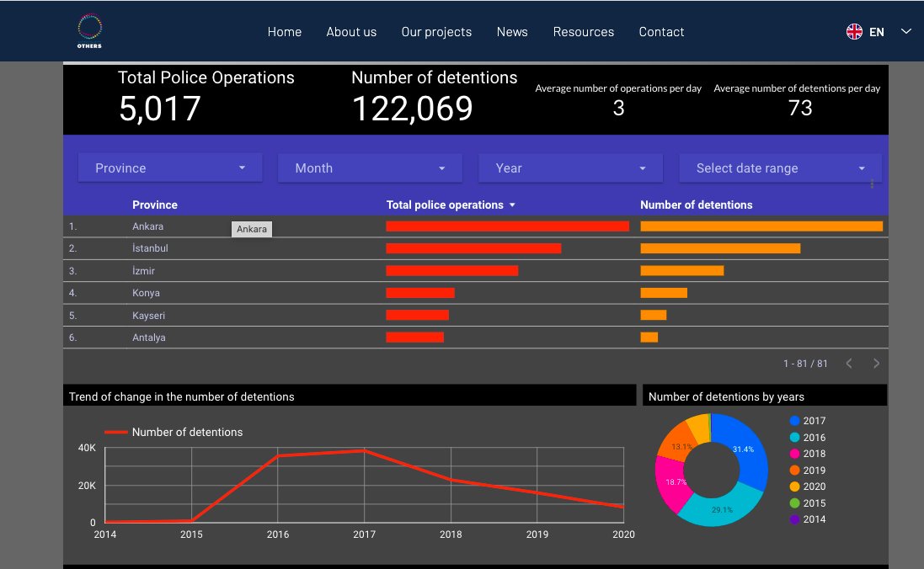The image size is (924, 569).
Task: Go to Contact page
Action: [x=661, y=32]
